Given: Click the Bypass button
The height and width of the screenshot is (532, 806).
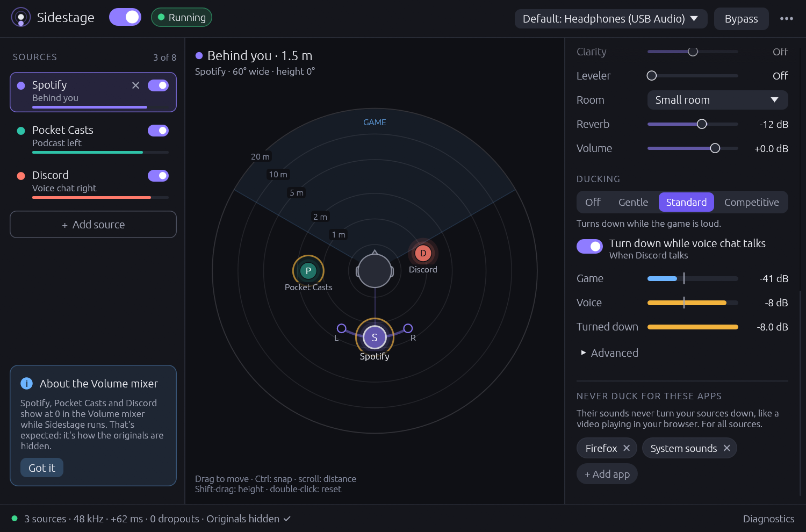Looking at the screenshot, I should click(741, 19).
